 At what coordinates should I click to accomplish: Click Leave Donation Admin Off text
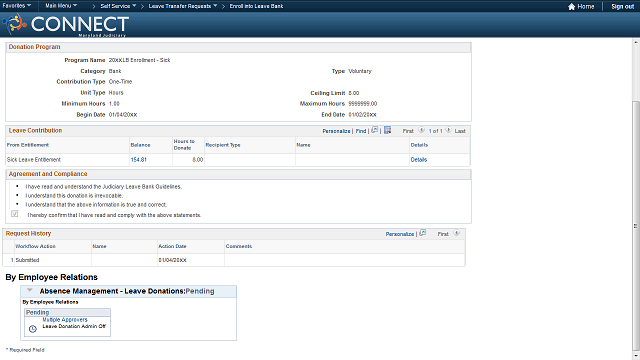(x=74, y=326)
